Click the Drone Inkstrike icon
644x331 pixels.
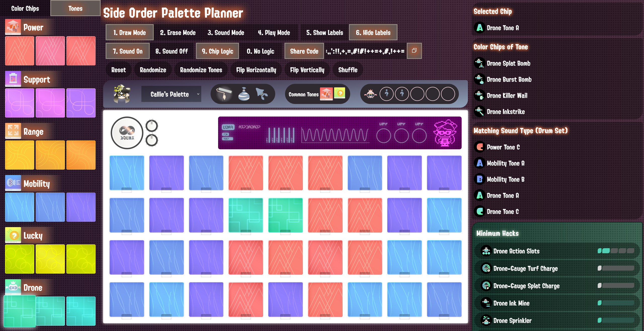(479, 112)
